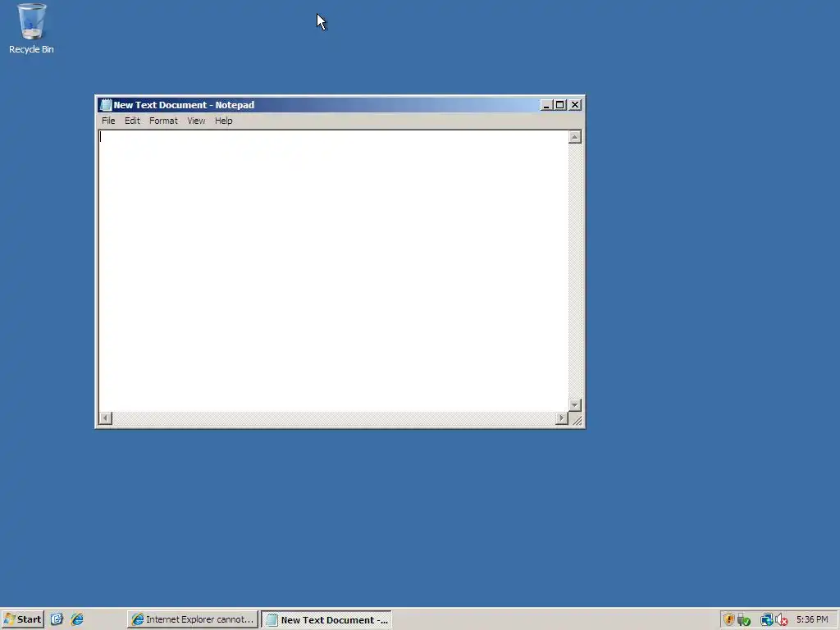This screenshot has height=630, width=840.
Task: Switch to Internet Explorer taskbar window
Action: coord(193,619)
